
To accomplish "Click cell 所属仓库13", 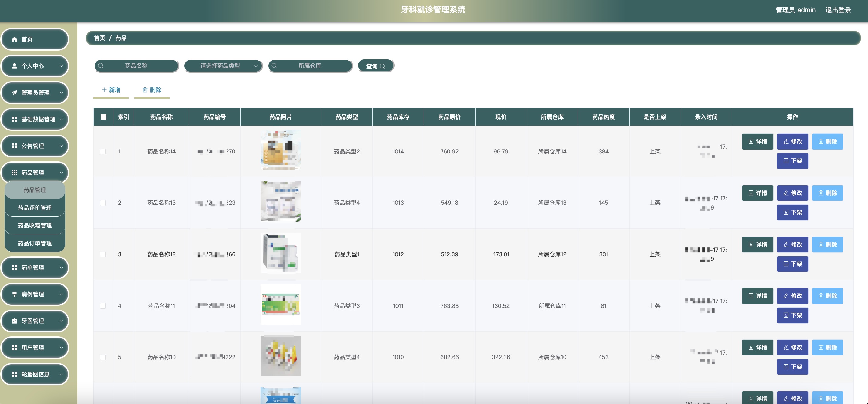I will click(552, 203).
